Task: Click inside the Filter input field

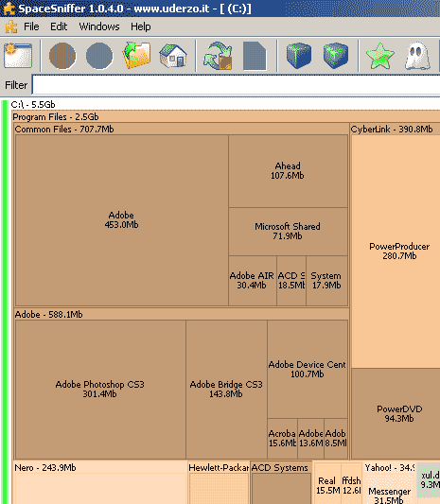Action: tap(236, 85)
